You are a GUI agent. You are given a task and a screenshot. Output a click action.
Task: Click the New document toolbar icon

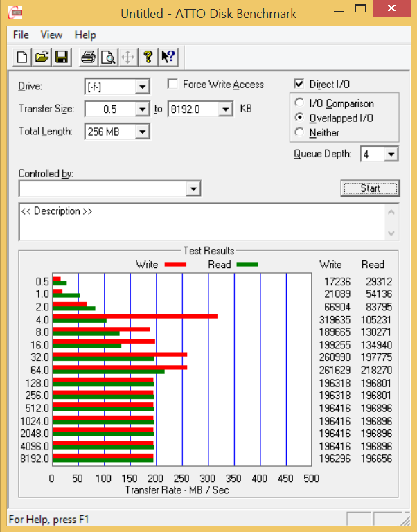(x=22, y=57)
